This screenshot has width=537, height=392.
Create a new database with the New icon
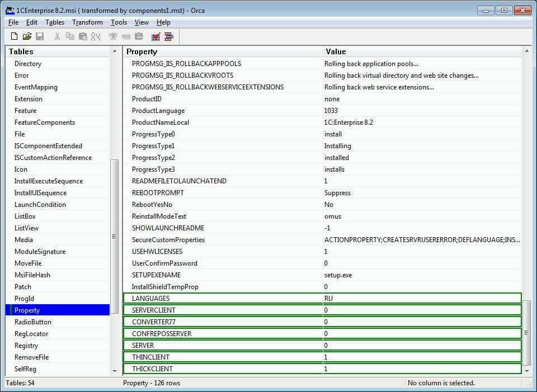[x=14, y=36]
